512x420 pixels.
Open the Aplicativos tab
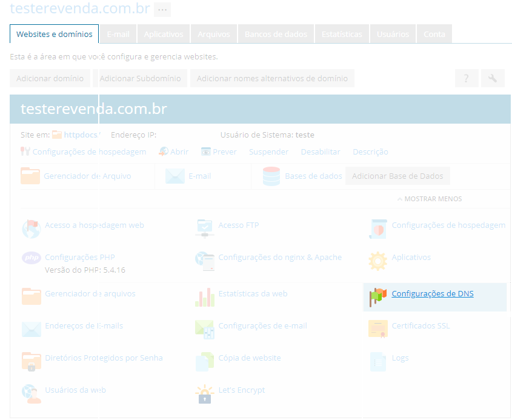(x=164, y=34)
